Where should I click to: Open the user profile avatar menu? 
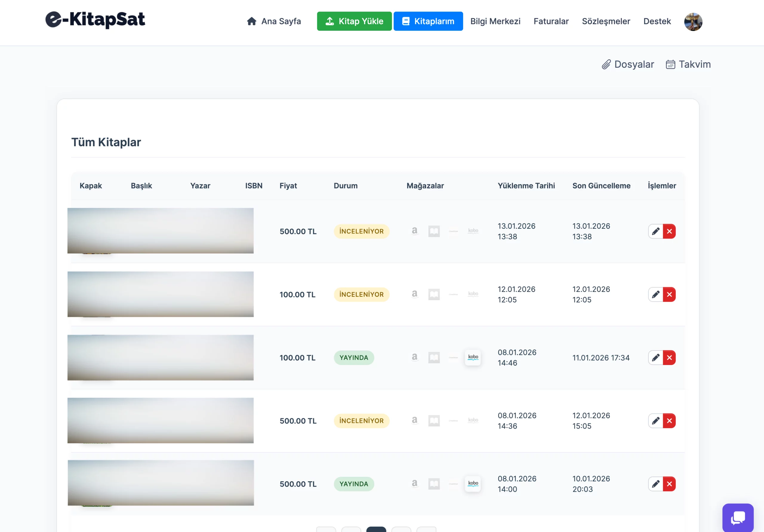point(693,21)
